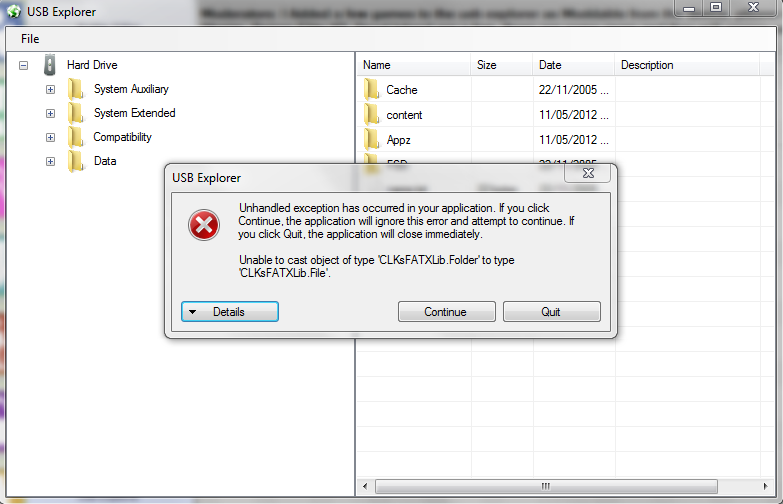Open the Details dropdown in error dialog
Screen dimensions: 783x504
click(x=230, y=312)
